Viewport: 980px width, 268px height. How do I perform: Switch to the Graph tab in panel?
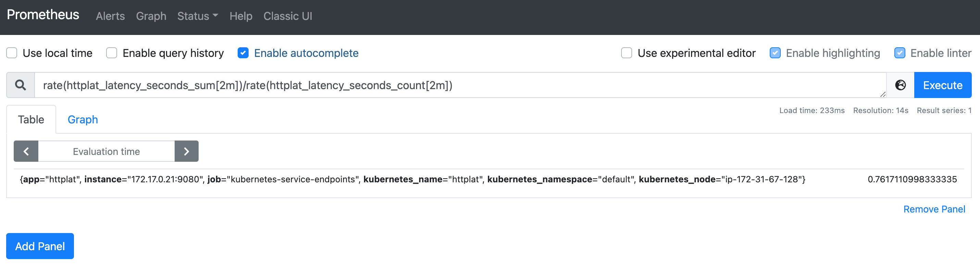pos(83,120)
